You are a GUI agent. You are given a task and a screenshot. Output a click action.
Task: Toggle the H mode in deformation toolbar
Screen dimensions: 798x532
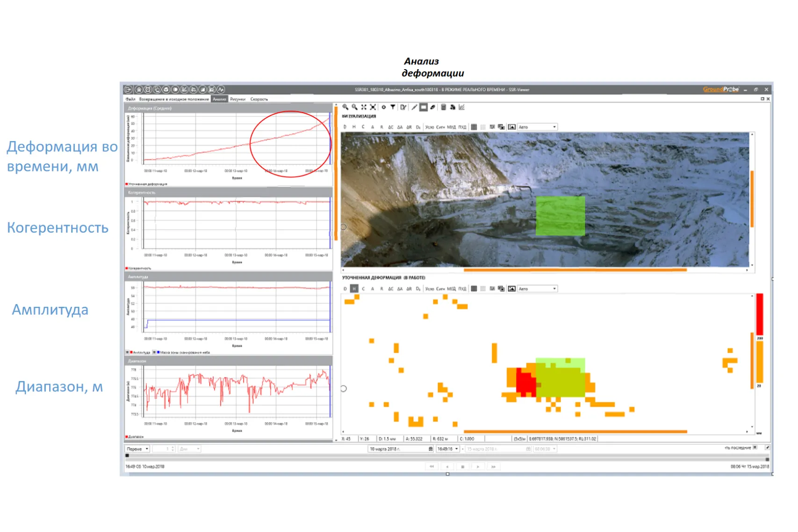pyautogui.click(x=354, y=289)
